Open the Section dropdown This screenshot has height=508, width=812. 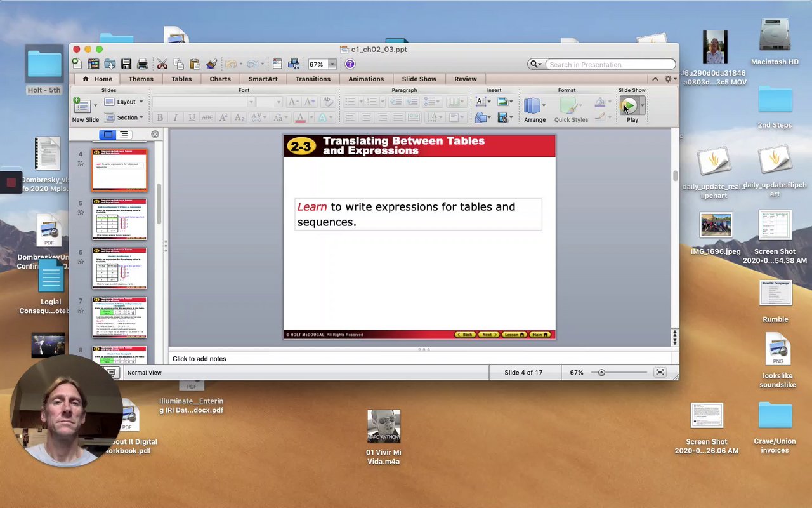[x=124, y=117]
